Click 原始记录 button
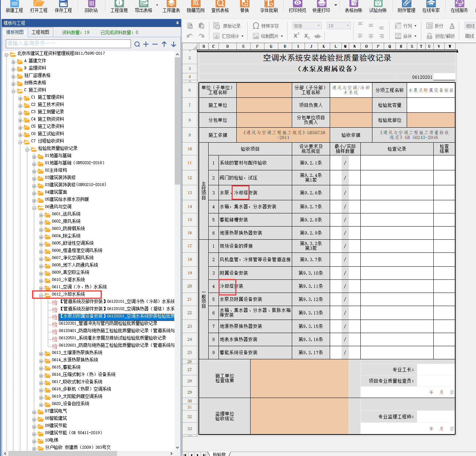The width and height of the screenshot is (476, 456). 227,26
